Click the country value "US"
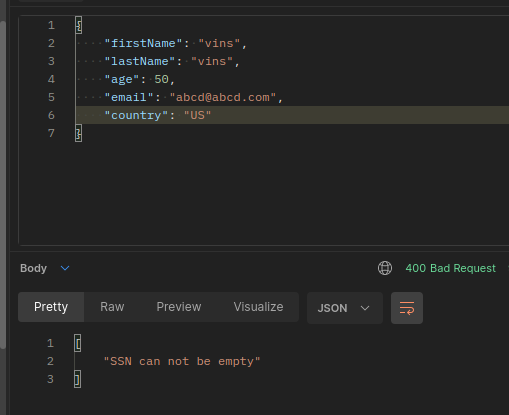Screen dimensions: 509x415 197,115
